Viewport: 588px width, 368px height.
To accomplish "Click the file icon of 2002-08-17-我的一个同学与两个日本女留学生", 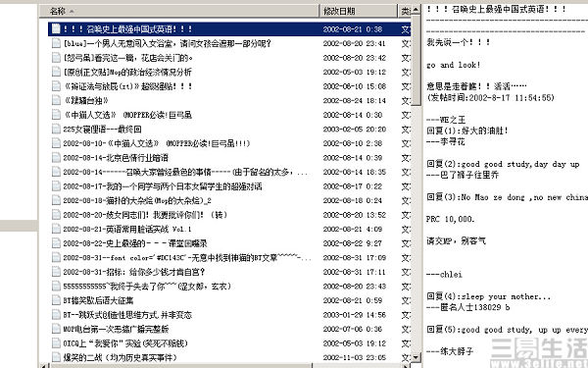I will pos(56,185).
